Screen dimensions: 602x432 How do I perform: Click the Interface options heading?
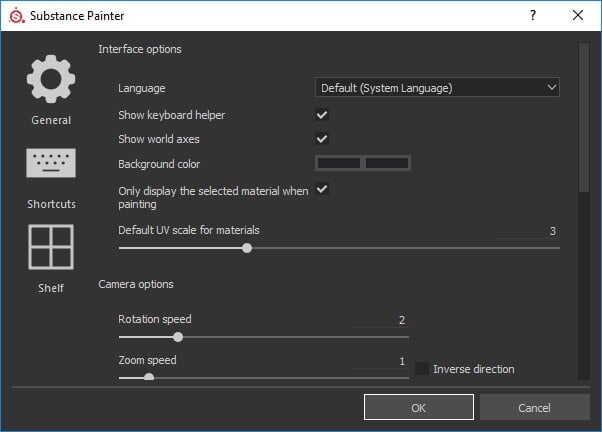click(140, 49)
